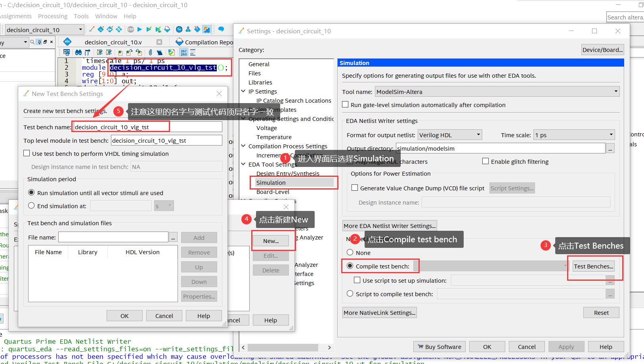
Task: Open the Help menu in menu bar
Action: [x=130, y=16]
